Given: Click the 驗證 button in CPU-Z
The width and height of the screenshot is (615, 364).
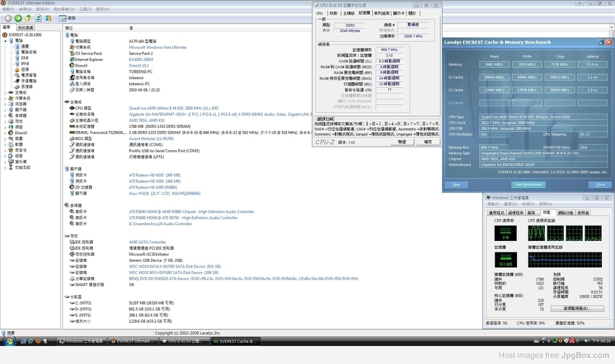Looking at the screenshot, I should tap(402, 142).
